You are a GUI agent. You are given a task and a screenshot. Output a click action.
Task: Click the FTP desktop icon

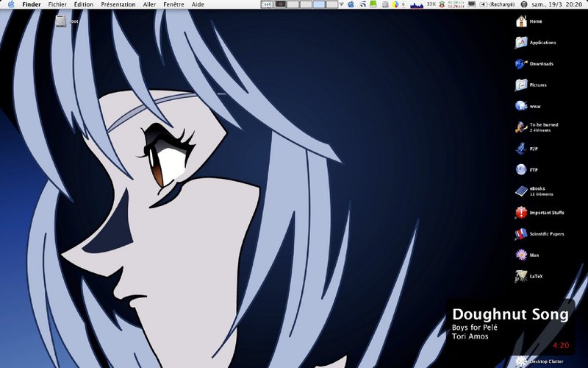[521, 170]
